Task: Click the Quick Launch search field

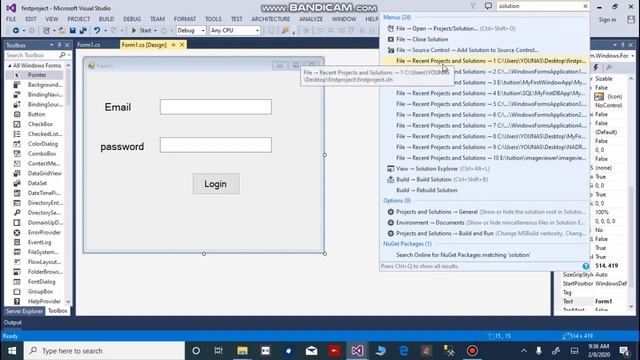Action: point(539,6)
